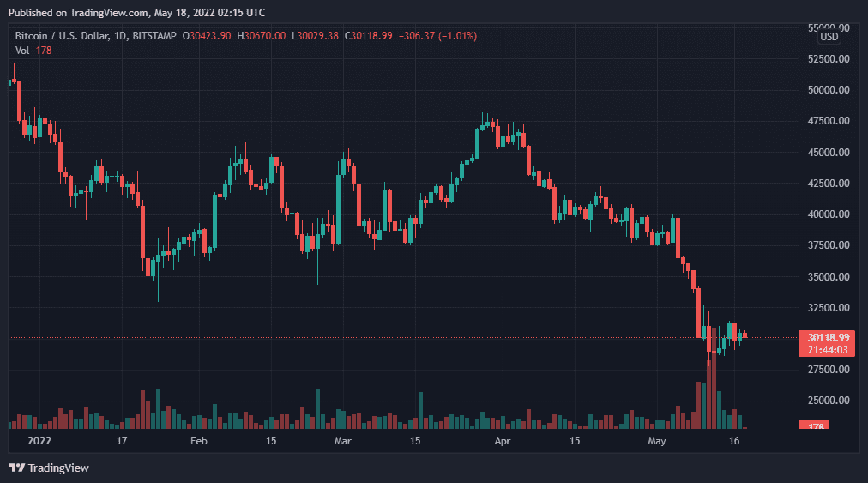This screenshot has width=868, height=483.
Task: Click the Vol indicator label
Action: coord(22,51)
